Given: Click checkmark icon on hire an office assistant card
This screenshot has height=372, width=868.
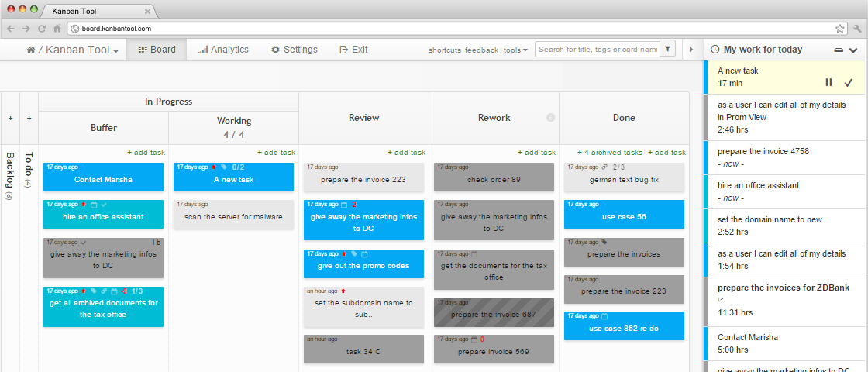Looking at the screenshot, I should point(104,205).
